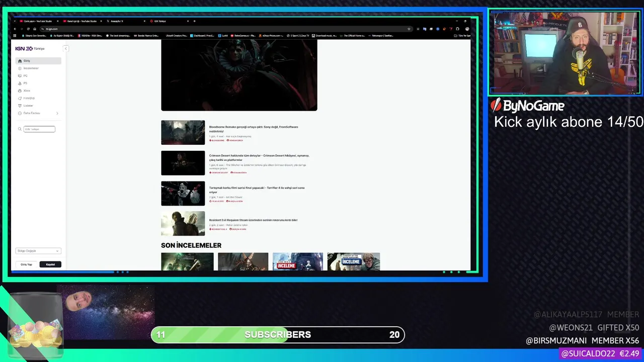This screenshot has width=644, height=362.
Task: Click the Kaydol sign-up button
Action: [50, 264]
